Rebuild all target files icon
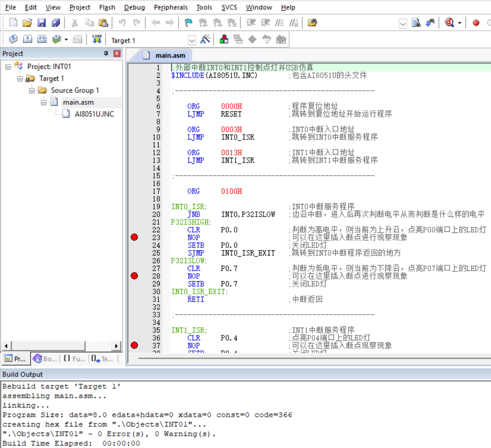 tap(42, 39)
